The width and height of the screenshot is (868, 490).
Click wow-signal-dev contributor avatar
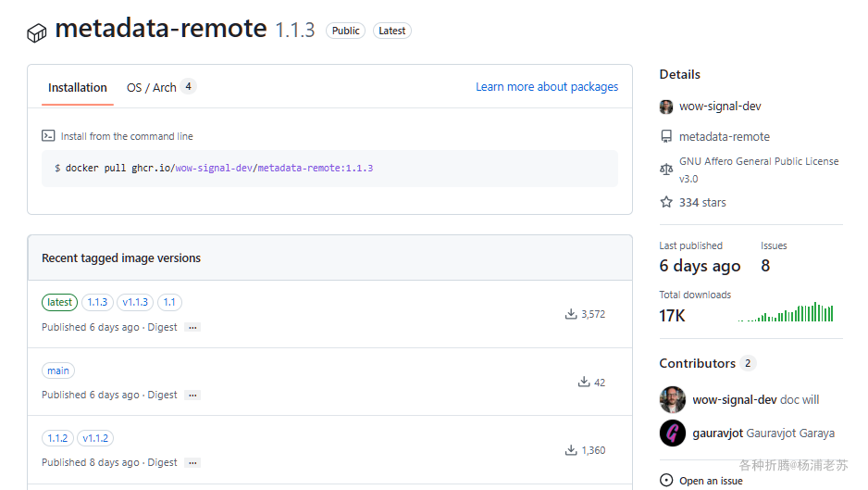pos(673,399)
